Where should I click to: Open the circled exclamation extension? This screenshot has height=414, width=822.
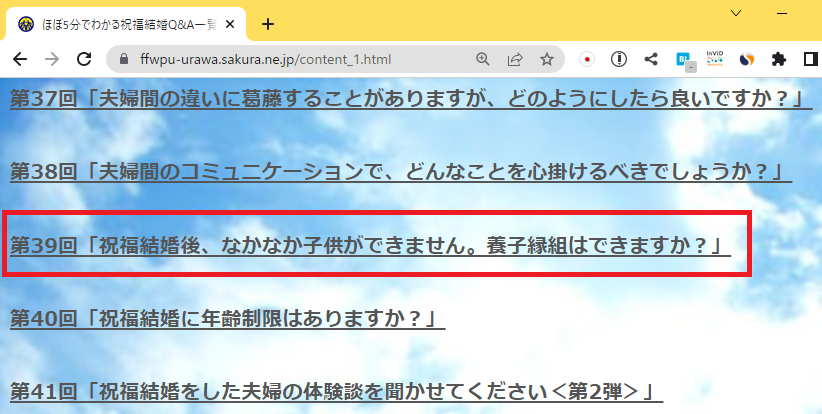pyautogui.click(x=619, y=59)
